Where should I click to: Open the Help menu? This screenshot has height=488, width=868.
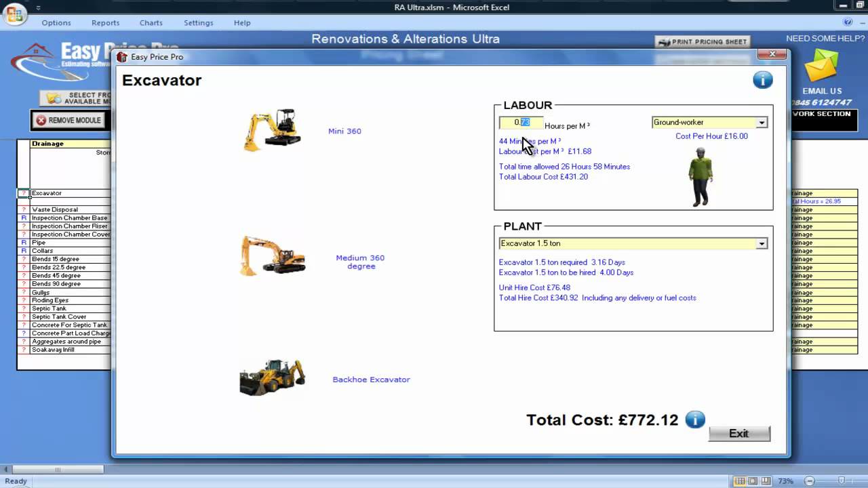tap(242, 22)
